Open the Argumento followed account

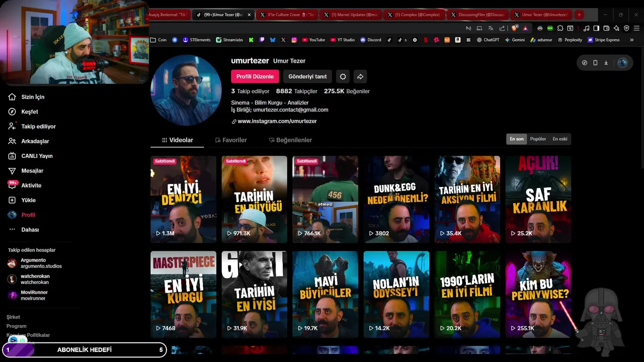[x=35, y=263]
